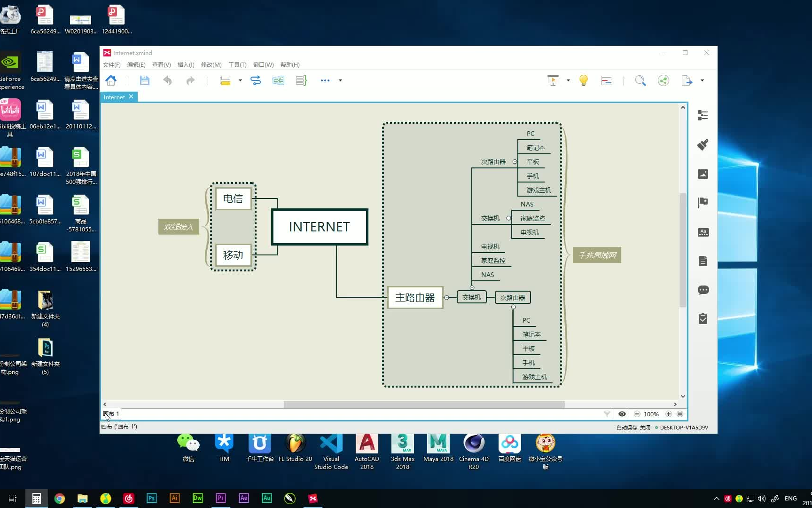This screenshot has height=508, width=812.
Task: Click the lightbulb idea icon
Action: [583, 80]
